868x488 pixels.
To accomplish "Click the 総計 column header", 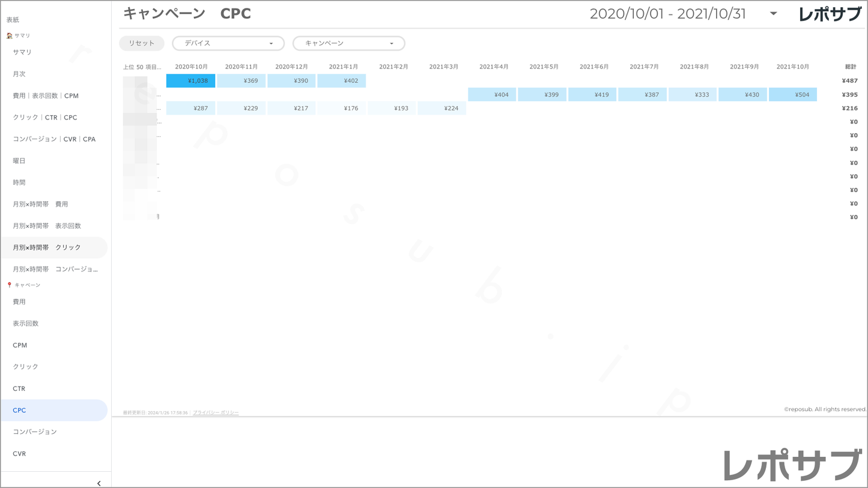I will click(850, 67).
